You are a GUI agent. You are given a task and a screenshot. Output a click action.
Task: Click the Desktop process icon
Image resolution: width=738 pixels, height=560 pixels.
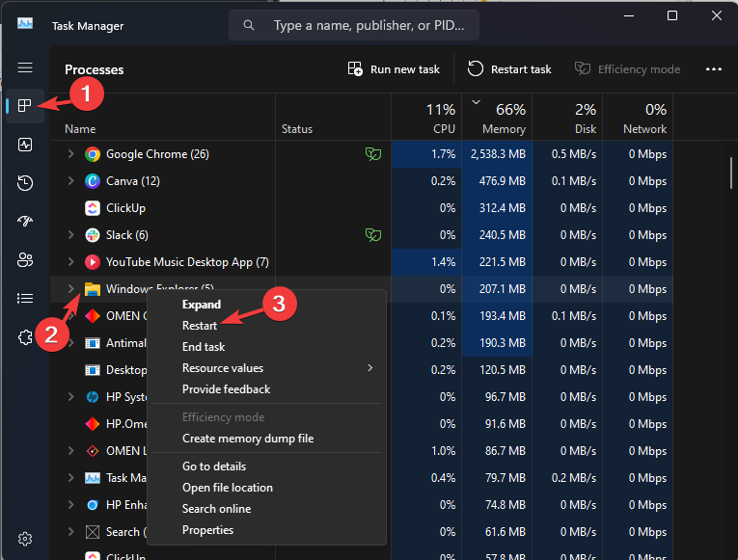click(x=93, y=370)
